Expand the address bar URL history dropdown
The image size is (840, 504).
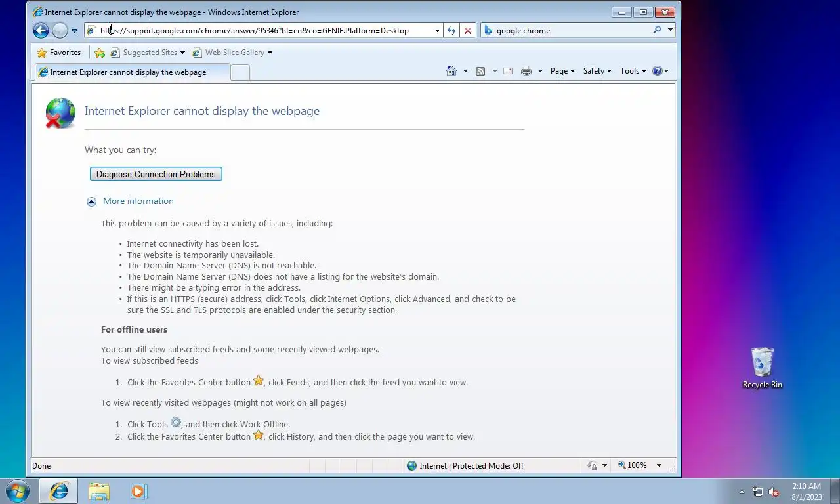[x=437, y=31]
